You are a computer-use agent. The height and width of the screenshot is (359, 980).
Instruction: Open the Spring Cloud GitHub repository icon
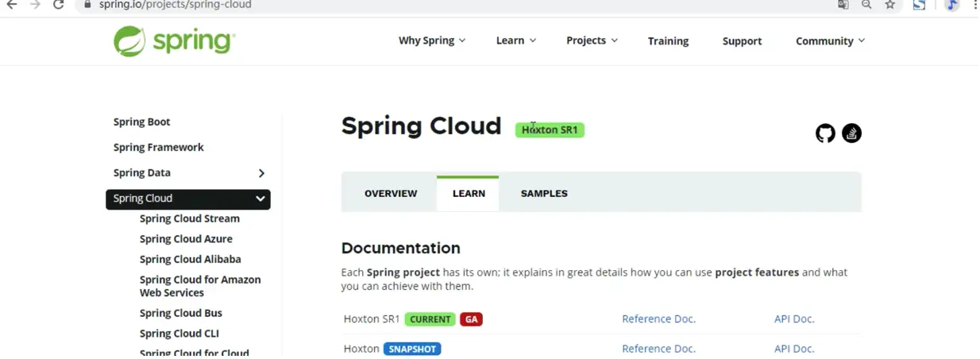(x=826, y=133)
